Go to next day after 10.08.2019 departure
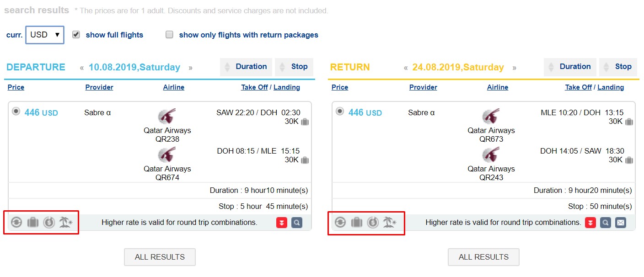 click(x=190, y=68)
